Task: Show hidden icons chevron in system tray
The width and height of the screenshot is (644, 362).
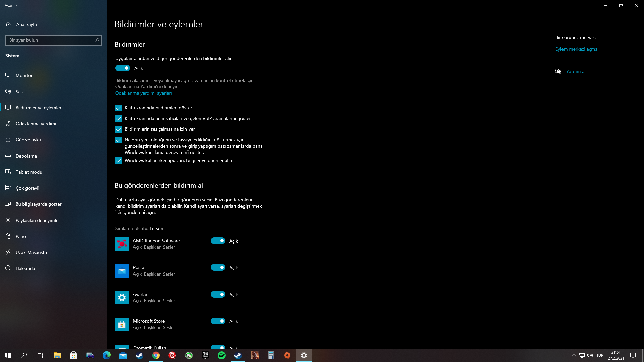Action: [574, 355]
